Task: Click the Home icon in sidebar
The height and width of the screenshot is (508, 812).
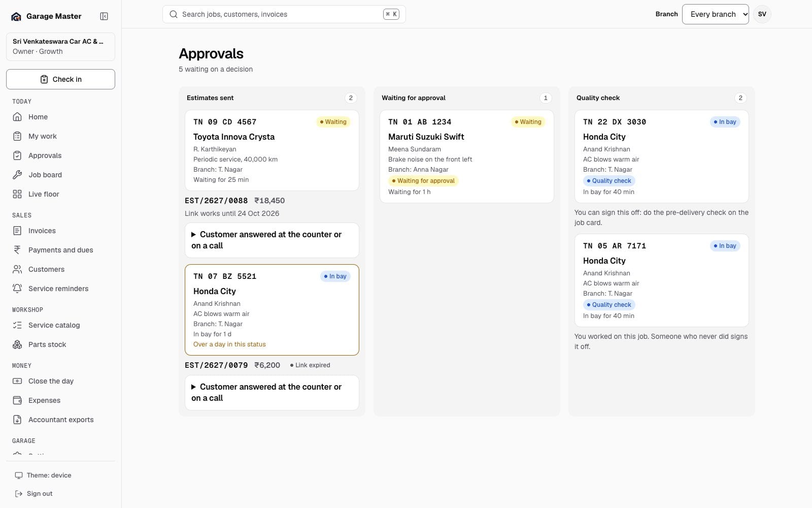Action: point(17,117)
